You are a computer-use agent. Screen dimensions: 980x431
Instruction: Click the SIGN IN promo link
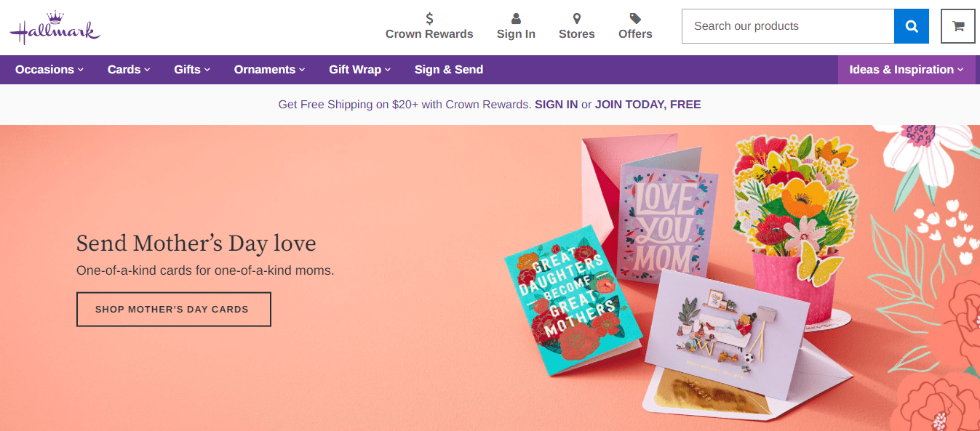[x=557, y=105]
